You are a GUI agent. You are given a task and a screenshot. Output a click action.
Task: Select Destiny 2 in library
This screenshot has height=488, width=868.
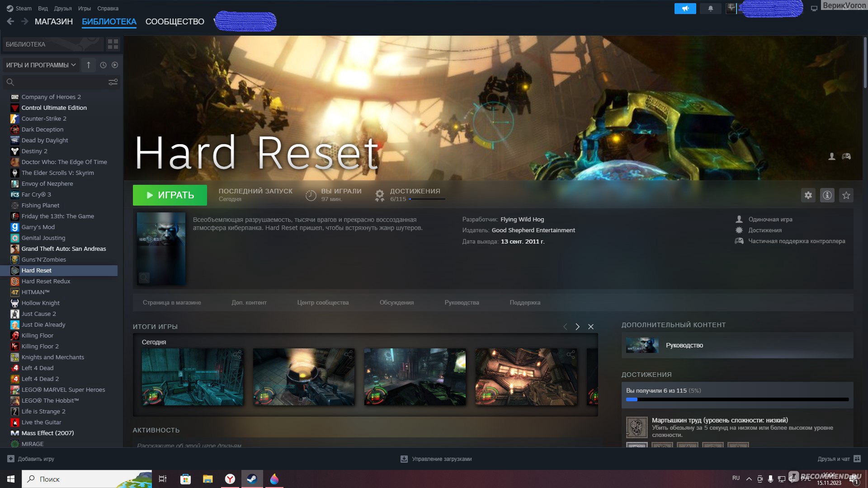(34, 151)
